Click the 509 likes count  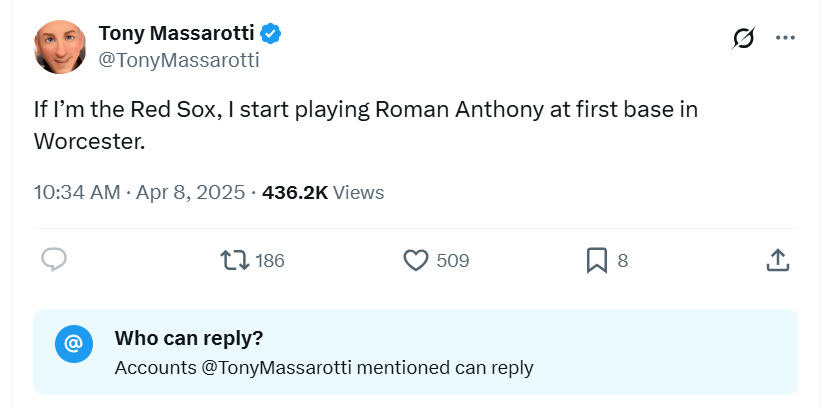(x=453, y=261)
